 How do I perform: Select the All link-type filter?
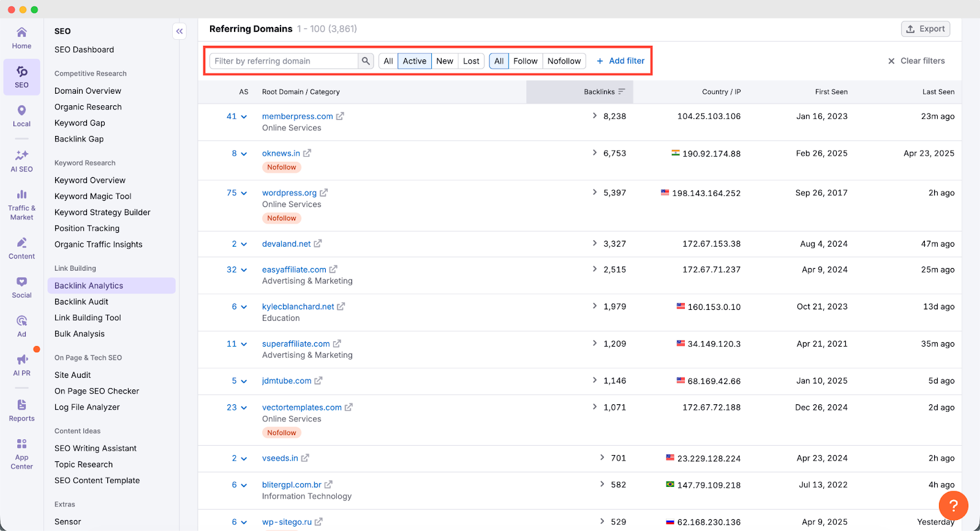(x=499, y=61)
